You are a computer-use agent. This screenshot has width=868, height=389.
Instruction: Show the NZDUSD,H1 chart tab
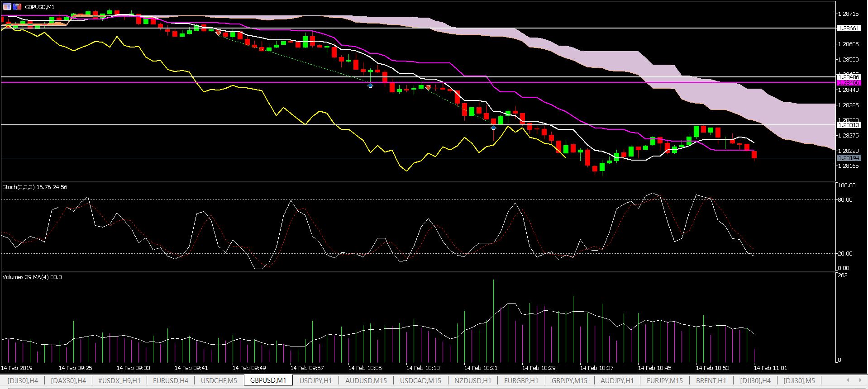coord(472,380)
